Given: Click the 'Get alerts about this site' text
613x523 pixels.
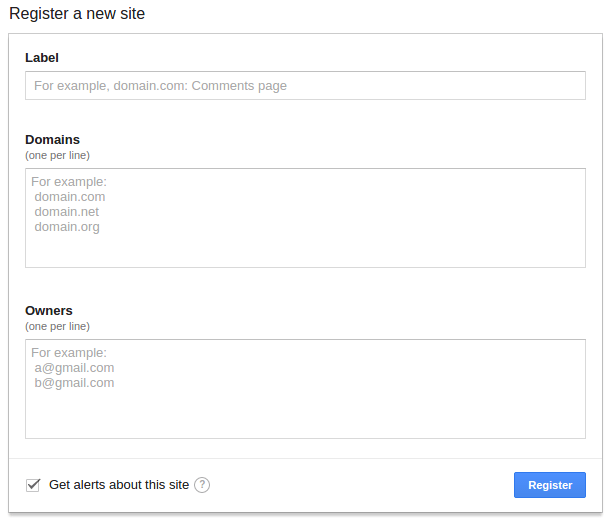Looking at the screenshot, I should click(x=119, y=485).
